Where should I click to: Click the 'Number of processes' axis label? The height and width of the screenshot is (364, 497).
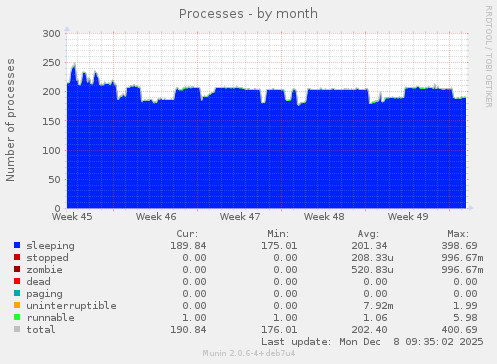click(x=10, y=120)
